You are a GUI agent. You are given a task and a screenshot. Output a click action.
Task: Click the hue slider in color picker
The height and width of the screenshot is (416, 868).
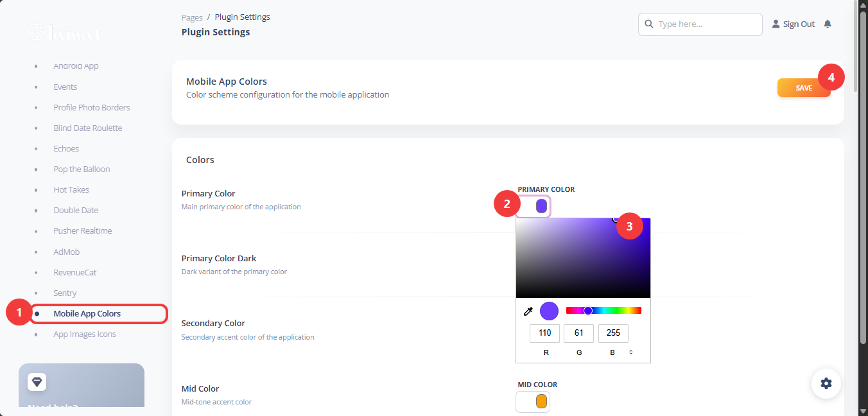(603, 311)
